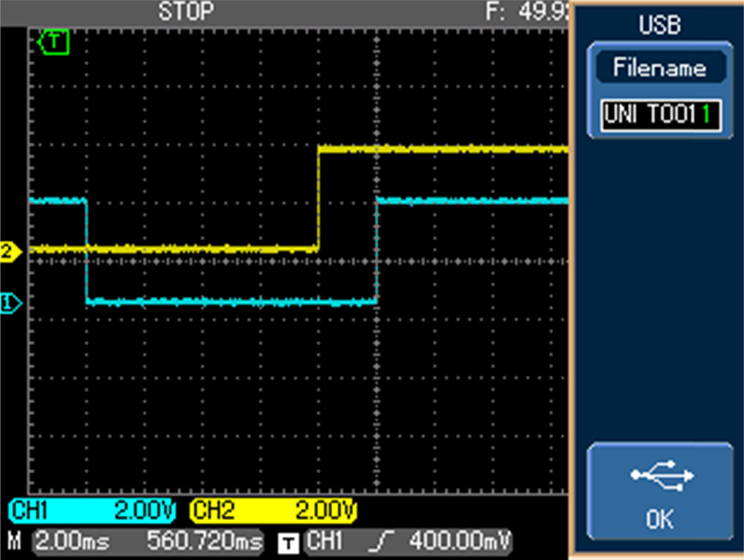Click the USB symbol icon above OK

click(x=661, y=476)
